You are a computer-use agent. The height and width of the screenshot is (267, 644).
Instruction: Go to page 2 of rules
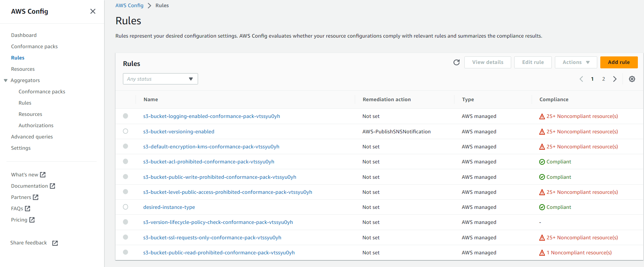pos(604,79)
